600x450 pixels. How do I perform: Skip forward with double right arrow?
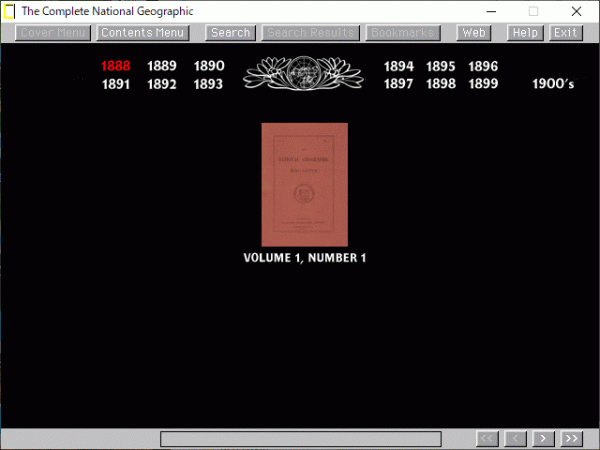(572, 439)
